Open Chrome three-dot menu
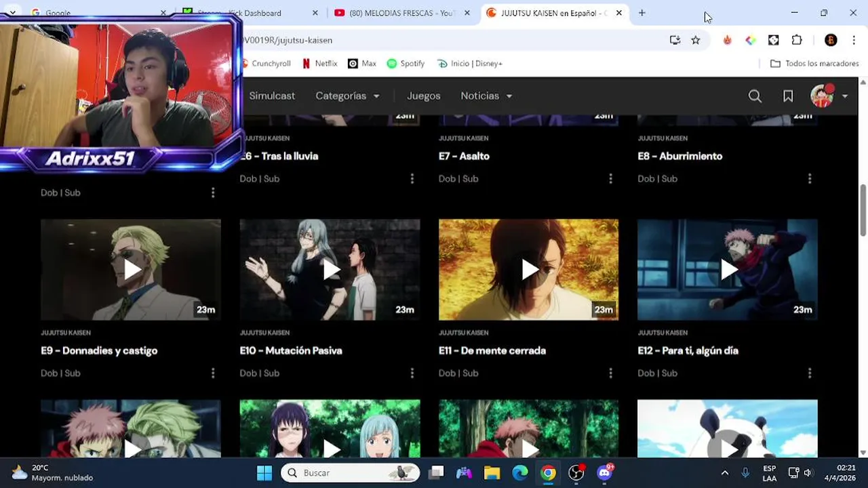Viewport: 868px width, 488px height. tap(854, 40)
